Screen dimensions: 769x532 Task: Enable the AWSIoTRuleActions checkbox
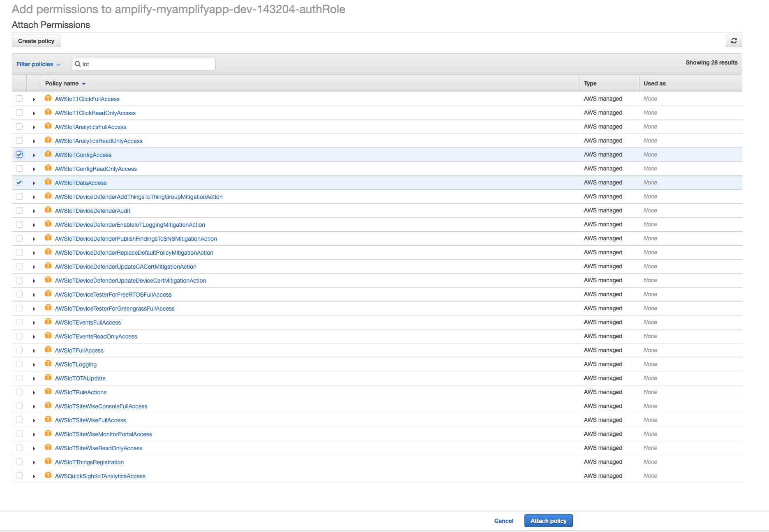[19, 392]
